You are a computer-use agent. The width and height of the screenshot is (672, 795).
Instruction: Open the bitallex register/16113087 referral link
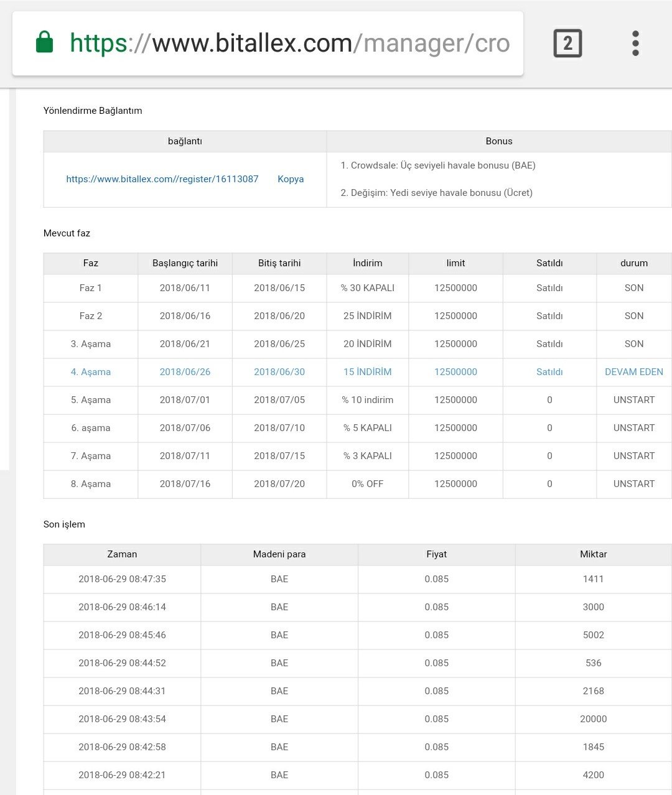point(162,179)
